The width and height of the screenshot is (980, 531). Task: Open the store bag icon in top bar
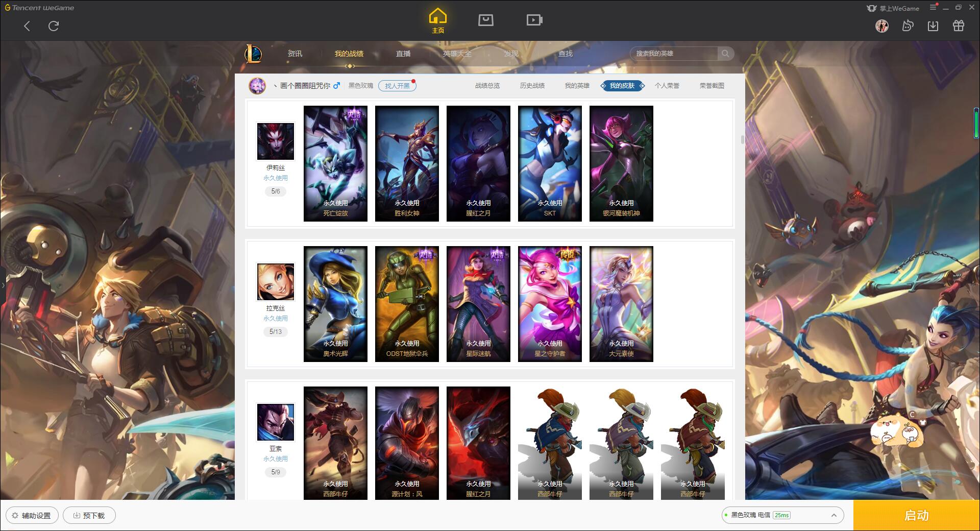[x=485, y=20]
